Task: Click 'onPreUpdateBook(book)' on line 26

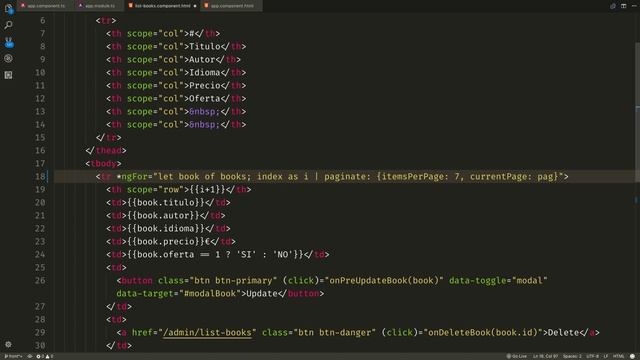Action: pyautogui.click(x=384, y=280)
